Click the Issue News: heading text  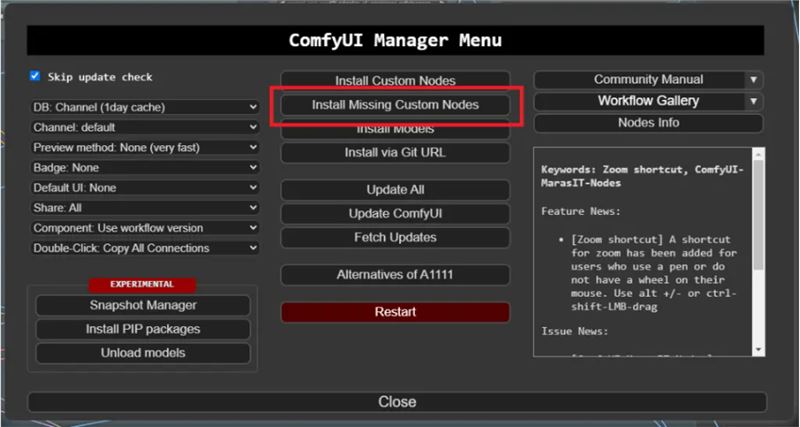574,331
